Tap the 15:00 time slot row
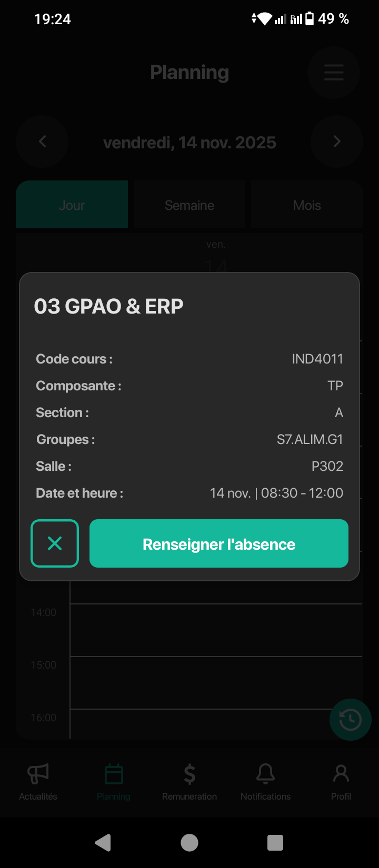The width and height of the screenshot is (379, 868). tap(216, 682)
